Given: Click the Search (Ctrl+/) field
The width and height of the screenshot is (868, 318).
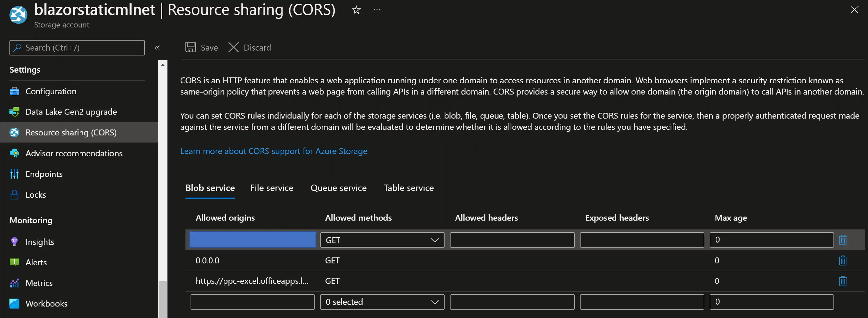Looking at the screenshot, I should pos(77,48).
